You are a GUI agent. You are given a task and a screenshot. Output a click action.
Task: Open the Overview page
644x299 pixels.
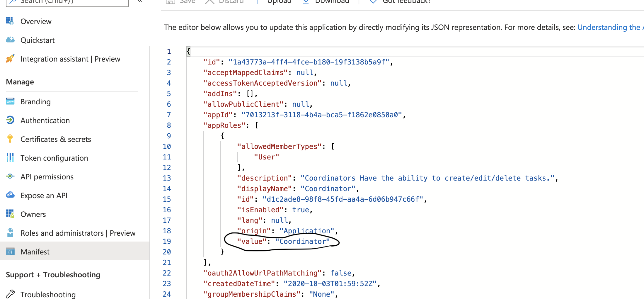click(x=36, y=21)
